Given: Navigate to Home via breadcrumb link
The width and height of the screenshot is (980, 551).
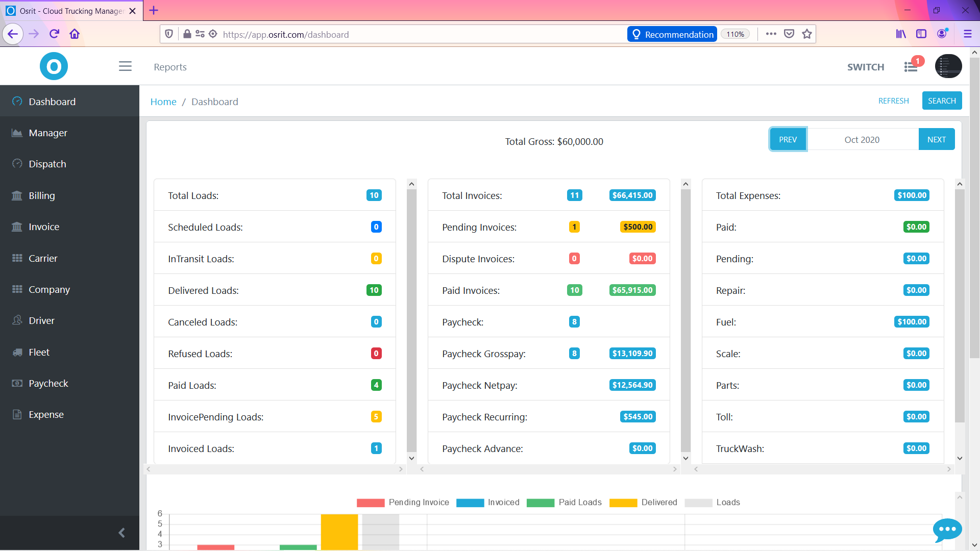Looking at the screenshot, I should pyautogui.click(x=163, y=102).
